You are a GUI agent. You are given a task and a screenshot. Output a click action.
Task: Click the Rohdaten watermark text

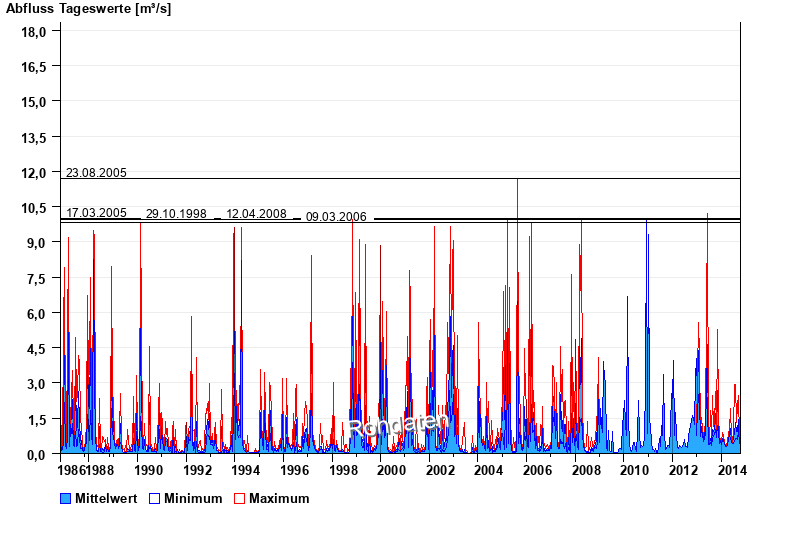point(398,427)
